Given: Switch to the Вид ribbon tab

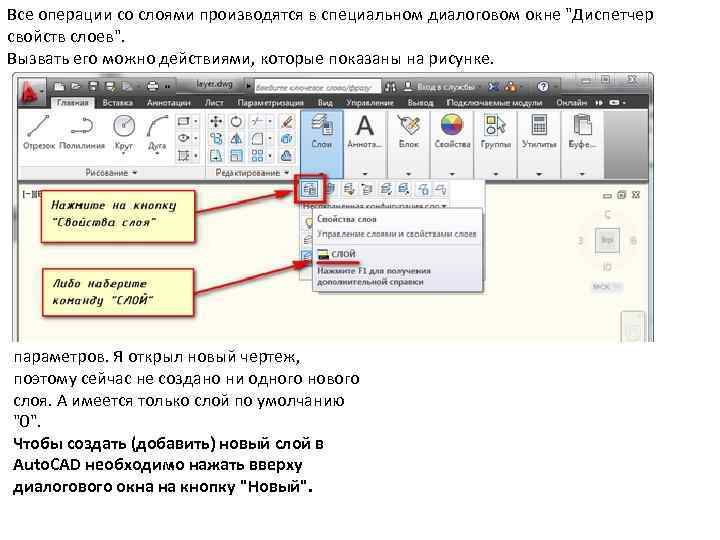Looking at the screenshot, I should [x=325, y=102].
